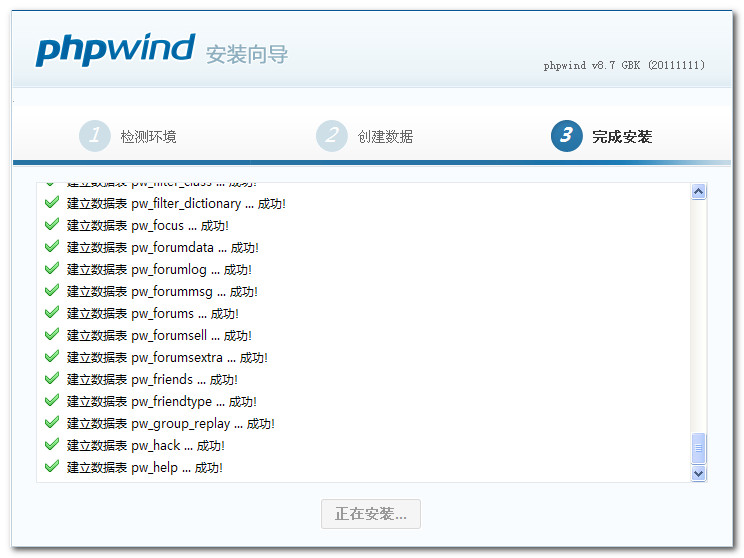Click green check beside pw_forummsg

coord(52,290)
